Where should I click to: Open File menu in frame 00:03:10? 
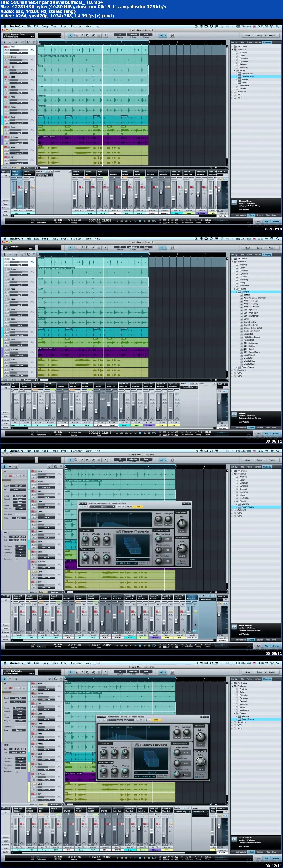pos(29,26)
